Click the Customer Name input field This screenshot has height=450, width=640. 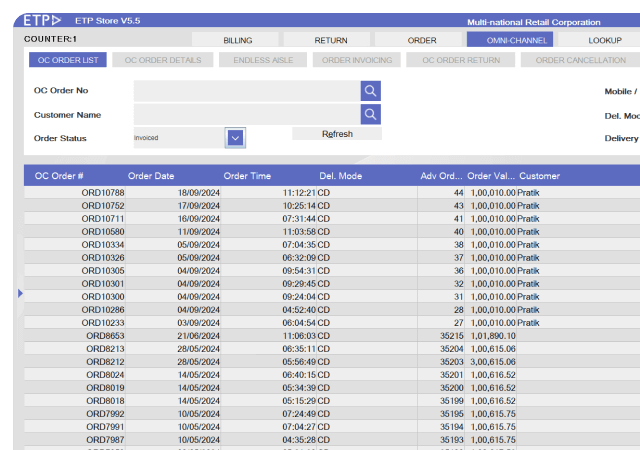247,114
